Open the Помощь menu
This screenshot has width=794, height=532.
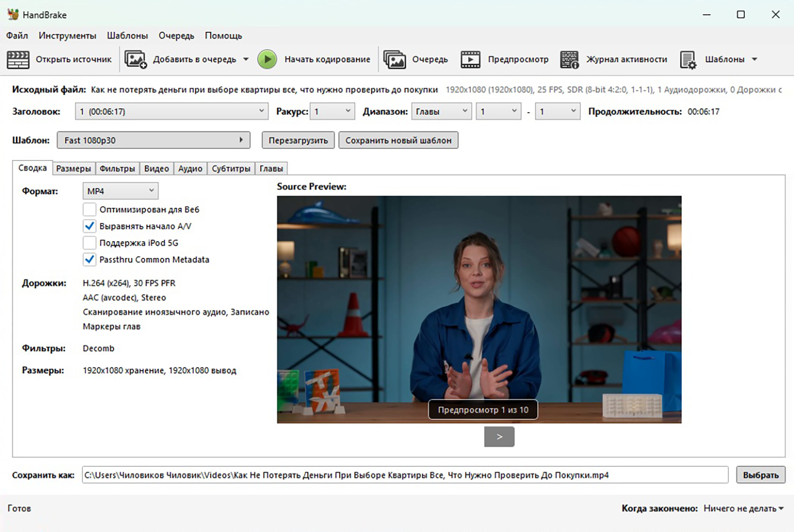(224, 36)
